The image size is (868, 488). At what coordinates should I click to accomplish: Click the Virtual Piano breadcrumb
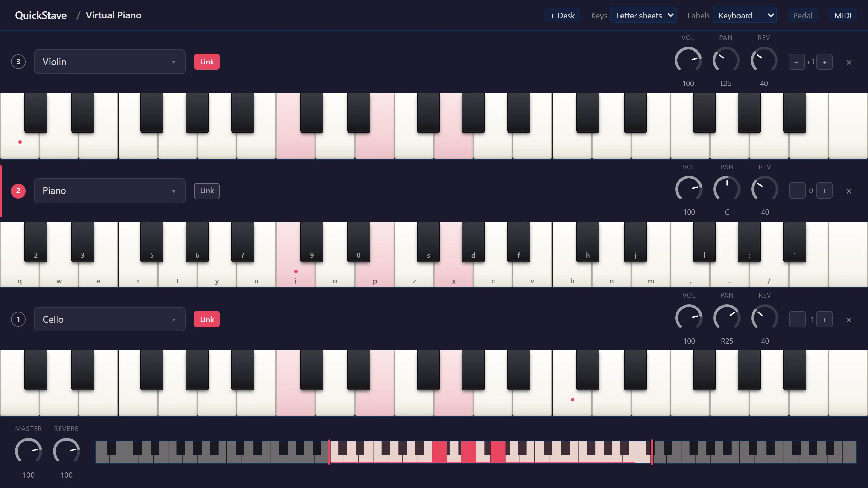(114, 15)
